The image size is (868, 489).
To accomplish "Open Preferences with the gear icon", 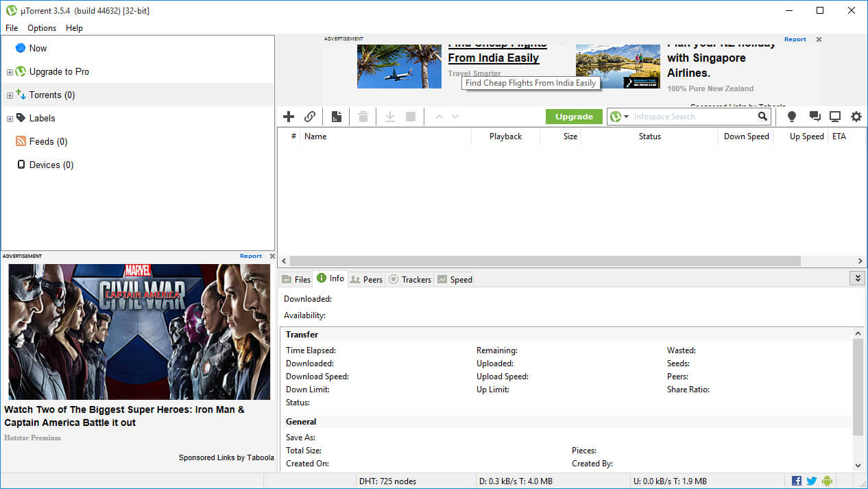I will [856, 117].
